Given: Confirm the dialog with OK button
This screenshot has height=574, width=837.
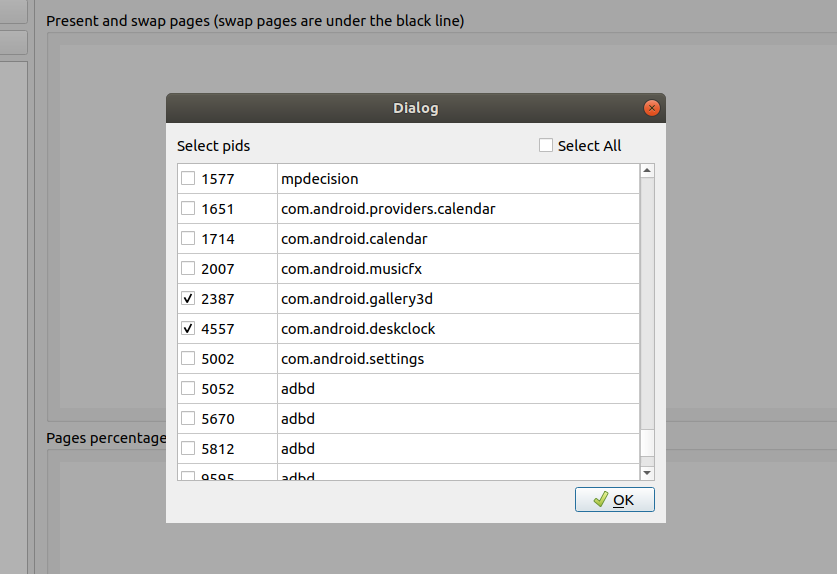Looking at the screenshot, I should point(614,500).
